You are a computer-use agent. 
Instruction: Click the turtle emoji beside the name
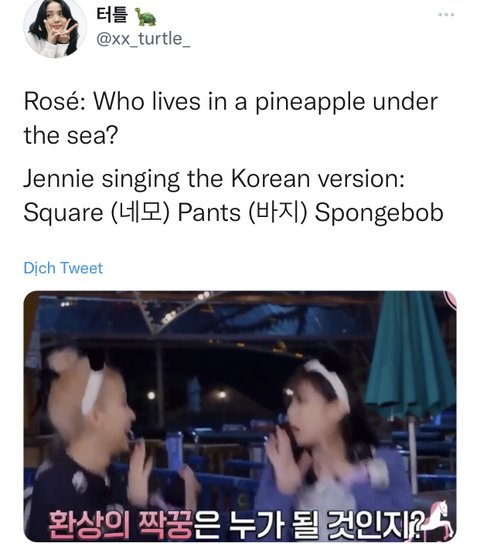pos(145,16)
